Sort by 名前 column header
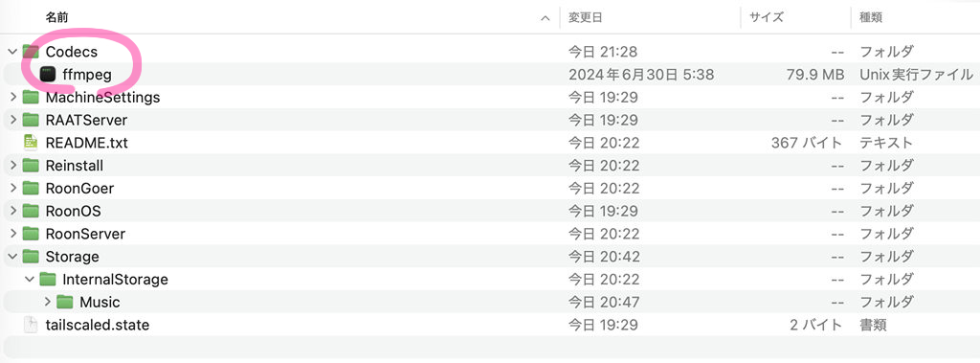 click(x=56, y=17)
